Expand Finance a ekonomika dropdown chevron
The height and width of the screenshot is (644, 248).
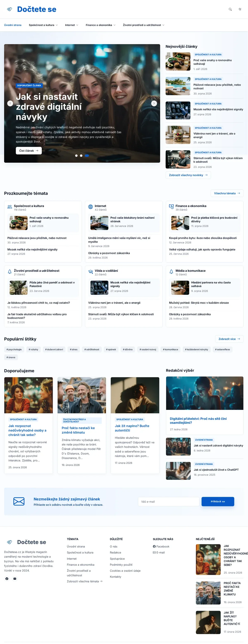click(x=114, y=25)
